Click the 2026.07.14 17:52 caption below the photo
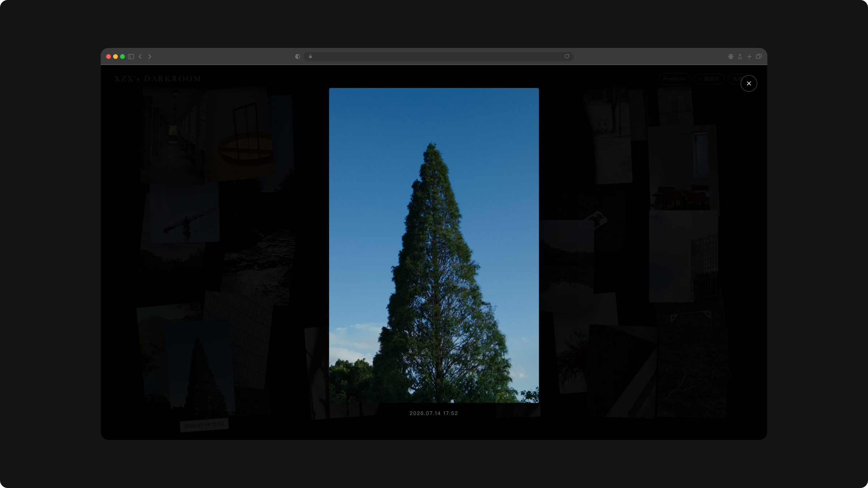868x488 pixels. click(x=434, y=413)
